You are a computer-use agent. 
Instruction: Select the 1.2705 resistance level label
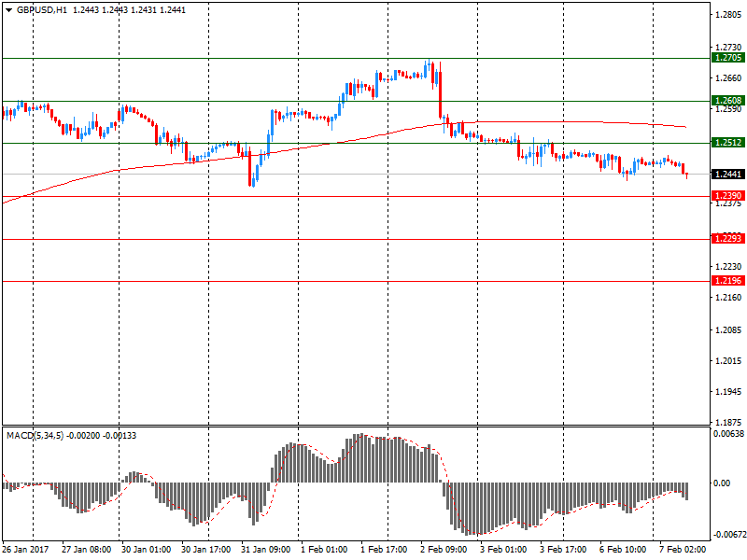(x=728, y=58)
